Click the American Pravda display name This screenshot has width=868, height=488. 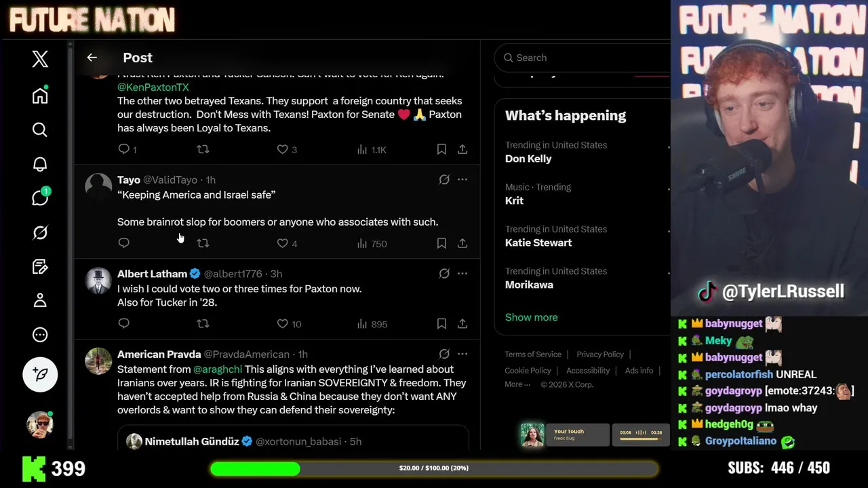(159, 354)
